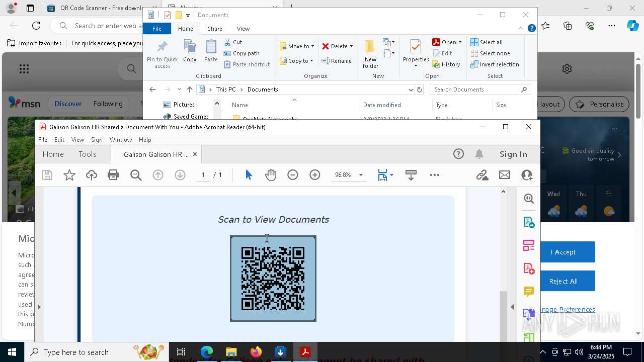This screenshot has width=644, height=362.
Task: Switch to the Tools tab in Acrobat
Action: (x=88, y=154)
